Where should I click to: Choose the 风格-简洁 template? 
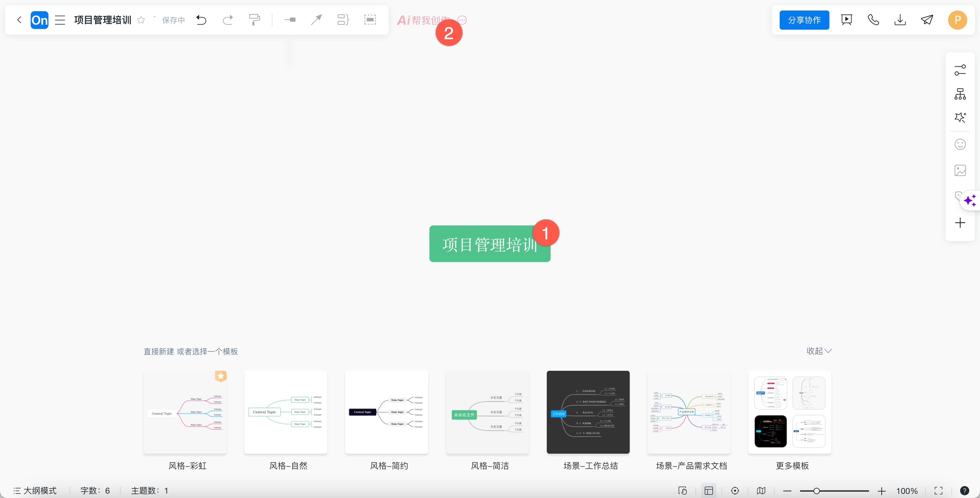(487, 412)
